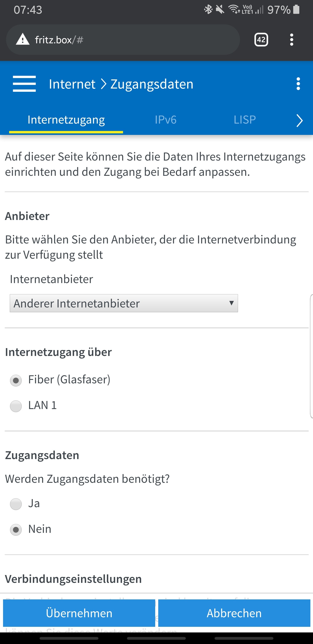The image size is (313, 644).
Task: Click the security warning icon in address bar
Action: (22, 40)
